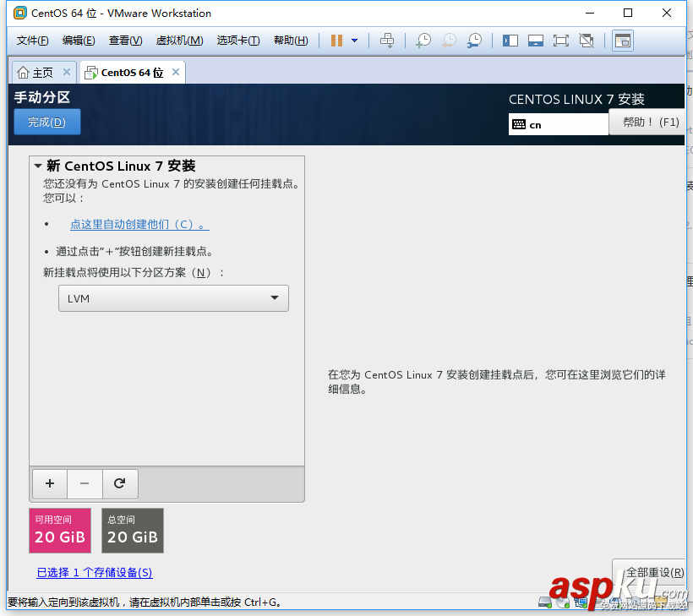Add a new mount point with plus
The width and height of the screenshot is (693, 616).
coord(50,483)
